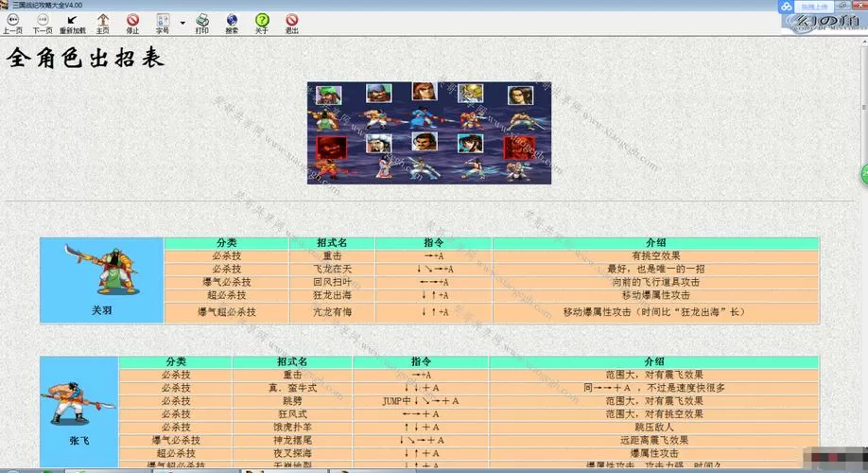868x473 pixels.
Task: Select the 饿虎扑羊 move name
Action: click(x=292, y=427)
